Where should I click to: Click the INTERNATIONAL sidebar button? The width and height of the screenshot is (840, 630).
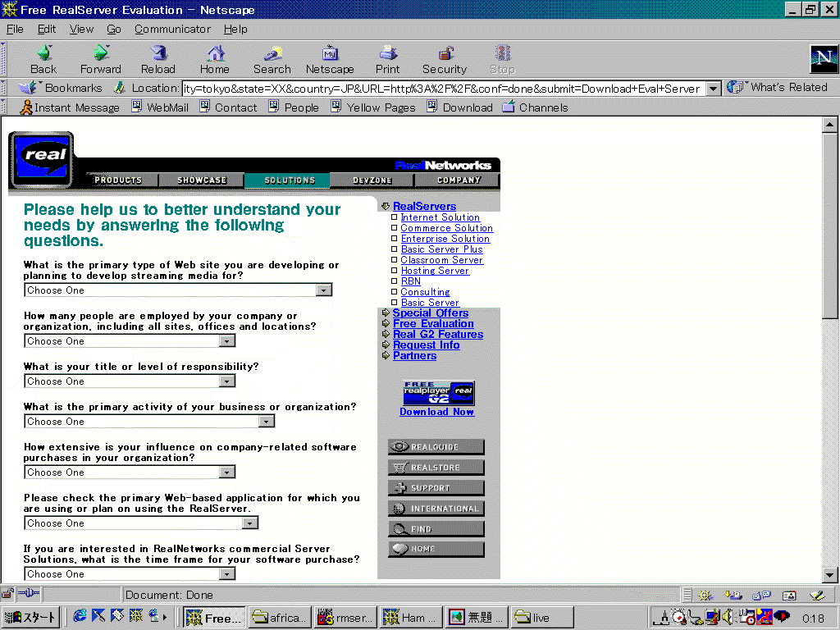point(436,509)
